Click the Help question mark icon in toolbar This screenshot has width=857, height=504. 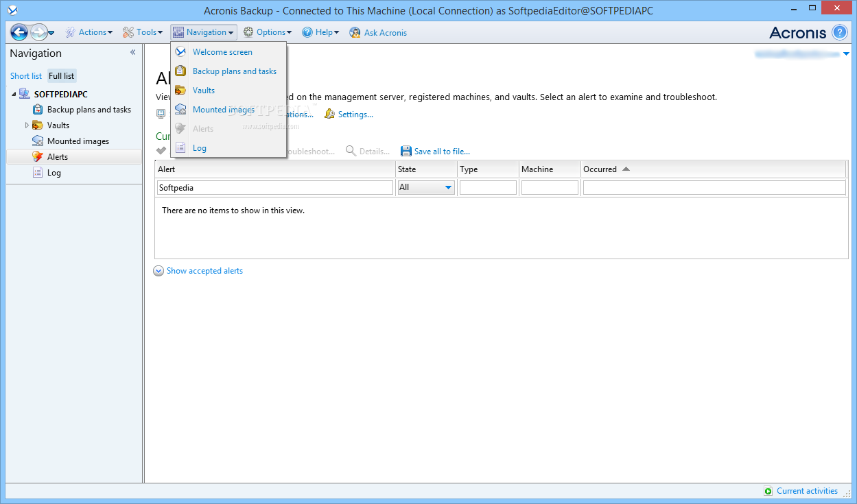point(307,32)
